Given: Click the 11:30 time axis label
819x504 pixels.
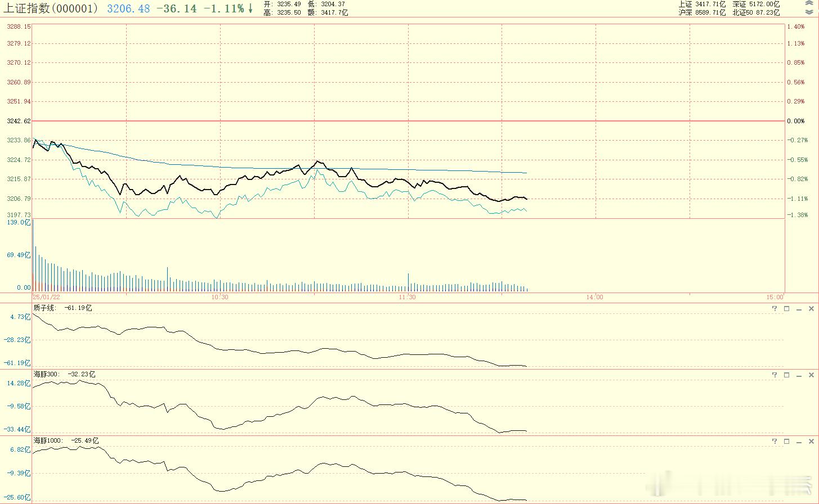Looking at the screenshot, I should [407, 297].
